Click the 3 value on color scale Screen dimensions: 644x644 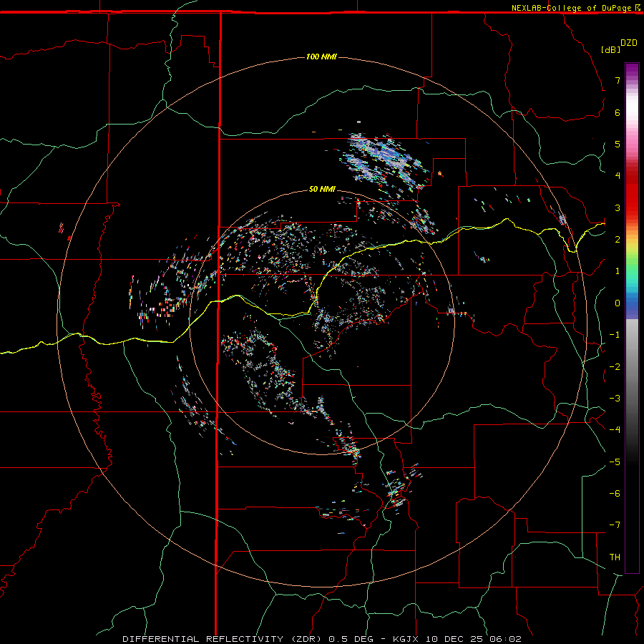pos(618,208)
